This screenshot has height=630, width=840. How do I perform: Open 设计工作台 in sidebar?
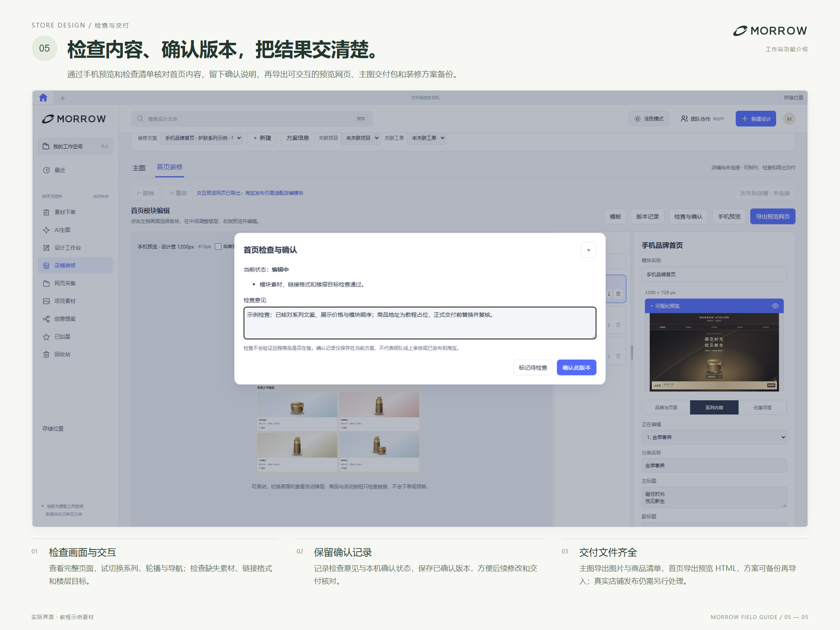click(x=75, y=248)
